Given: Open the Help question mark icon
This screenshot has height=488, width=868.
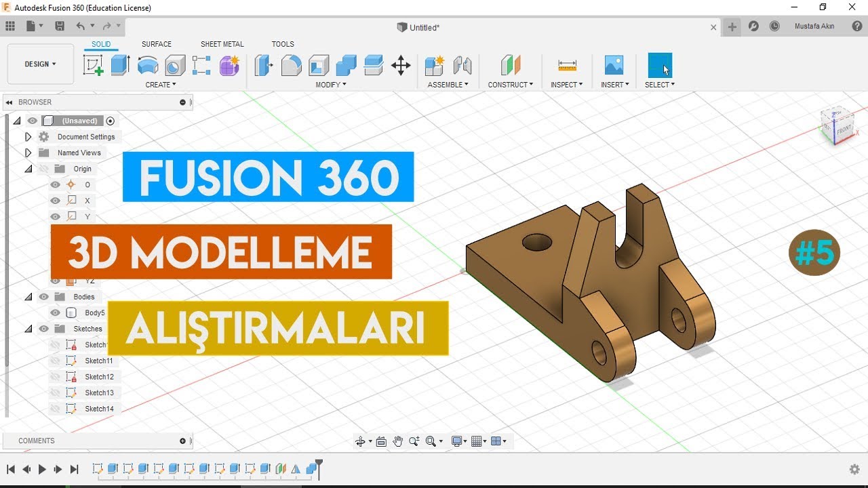Looking at the screenshot, I should 857,26.
